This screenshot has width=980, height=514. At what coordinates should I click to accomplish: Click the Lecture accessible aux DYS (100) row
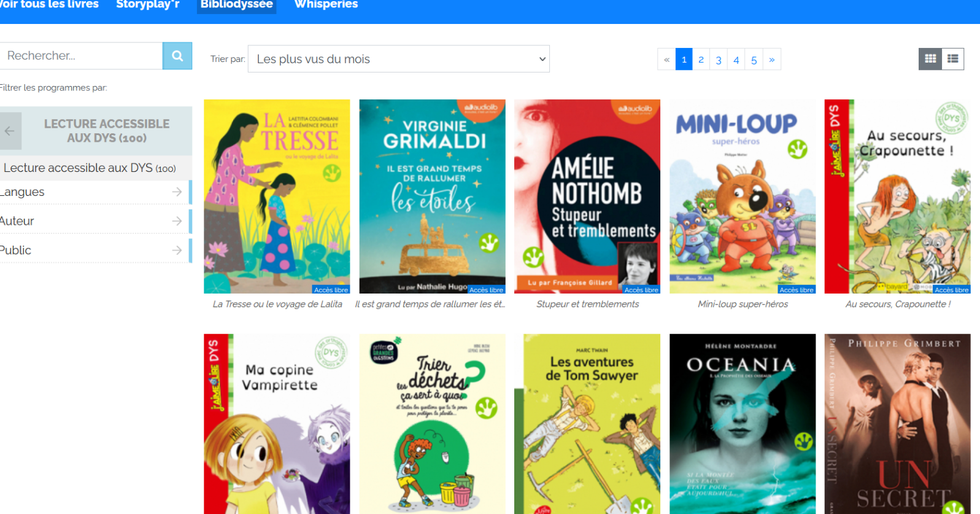click(96, 168)
